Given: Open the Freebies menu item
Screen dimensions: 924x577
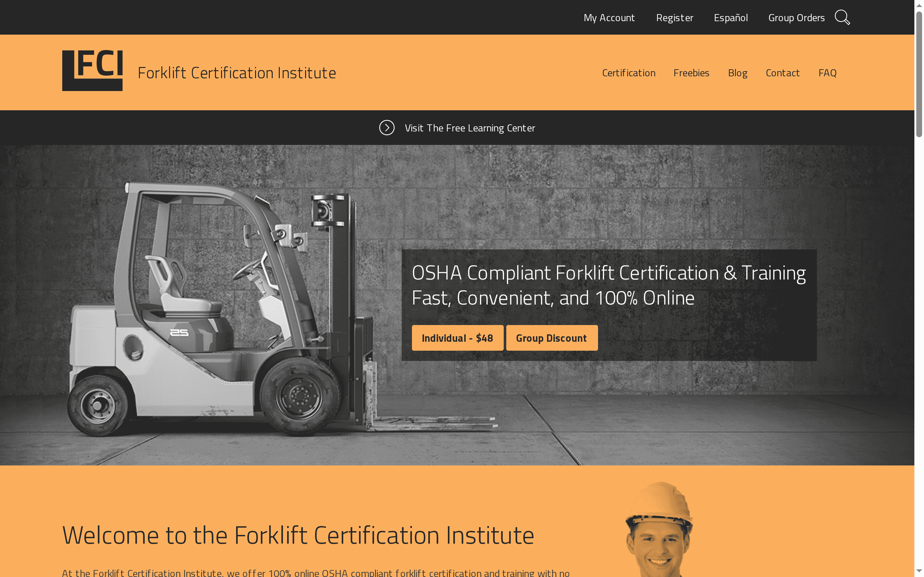Looking at the screenshot, I should tap(691, 73).
